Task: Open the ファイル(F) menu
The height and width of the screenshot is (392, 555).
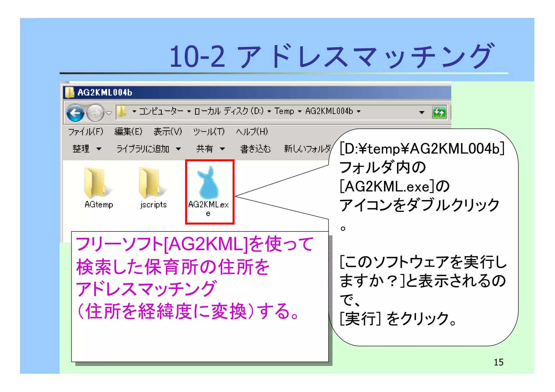Action: [x=86, y=132]
